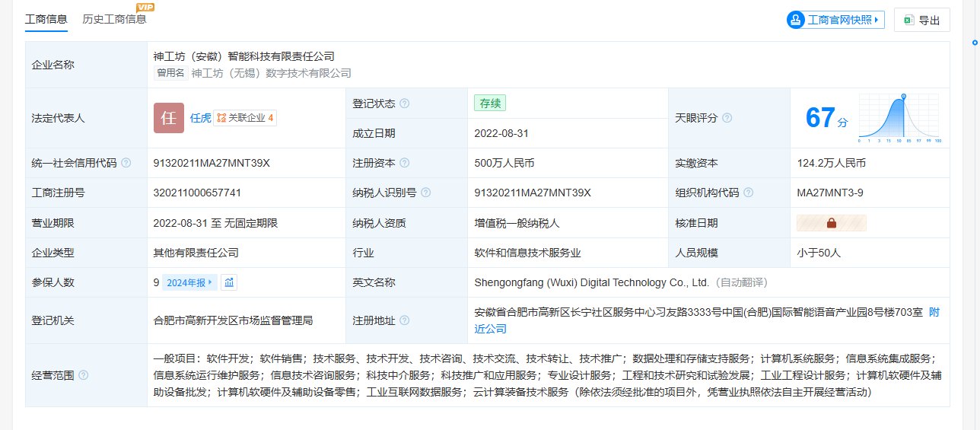The image size is (980, 430).
Task: Click the Excel icon in 导出 button
Action: pos(908,21)
